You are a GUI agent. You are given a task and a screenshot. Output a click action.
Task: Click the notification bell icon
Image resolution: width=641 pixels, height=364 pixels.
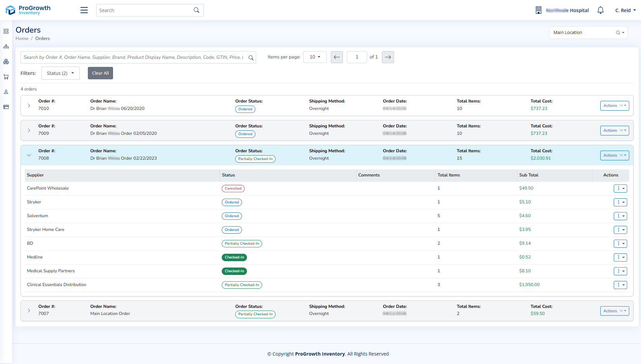[x=600, y=10]
